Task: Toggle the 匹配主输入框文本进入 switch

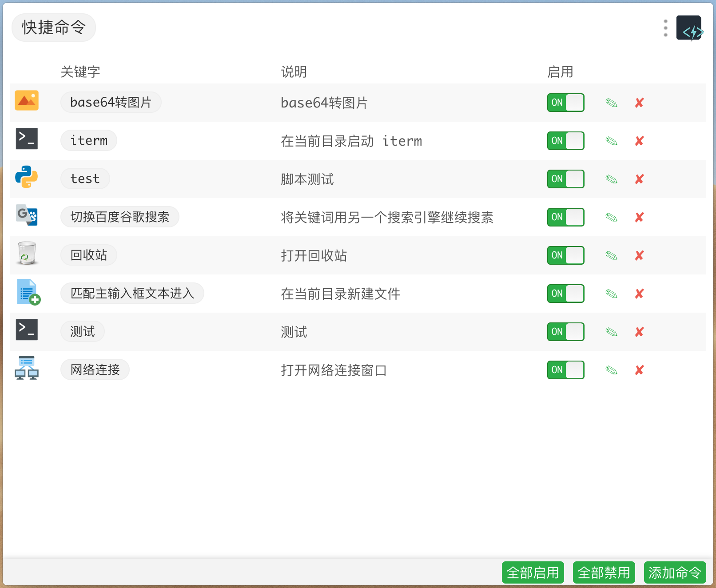Action: pyautogui.click(x=566, y=294)
